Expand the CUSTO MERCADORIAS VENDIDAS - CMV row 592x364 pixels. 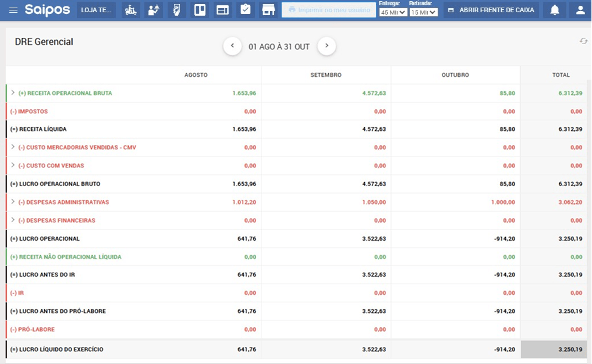[x=13, y=147]
